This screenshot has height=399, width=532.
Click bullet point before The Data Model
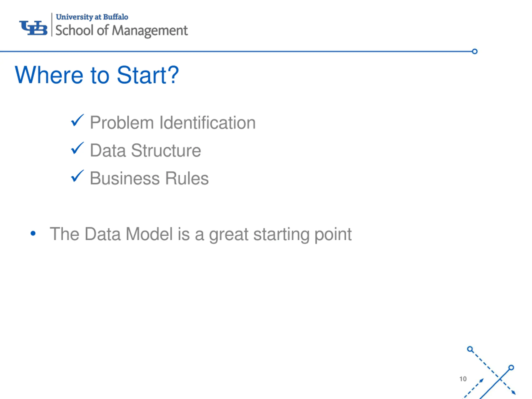point(33,233)
